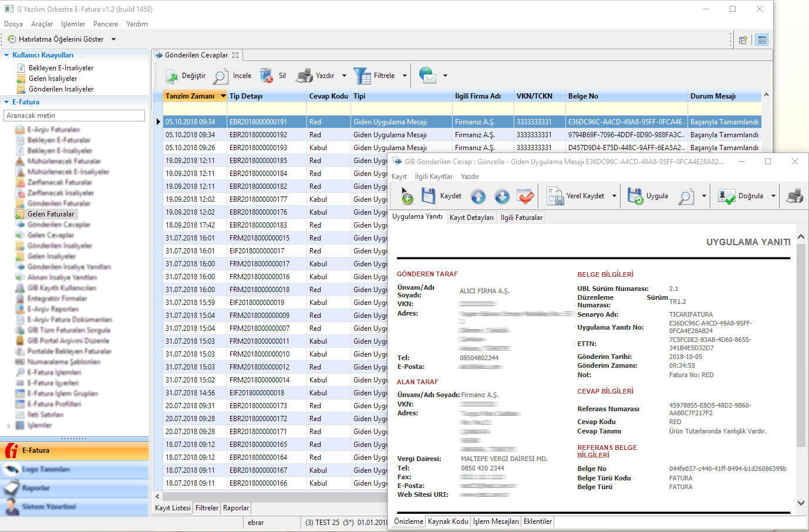The height and width of the screenshot is (532, 809).
Task: Open the İşlemler menu
Action: click(x=73, y=24)
